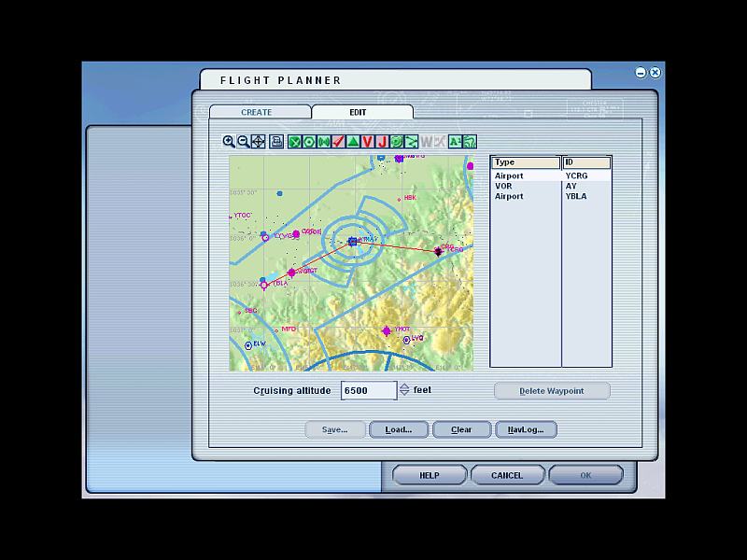Viewport: 747px width, 560px height.
Task: Select the Airport YCRG waypoint row
Action: click(x=551, y=175)
